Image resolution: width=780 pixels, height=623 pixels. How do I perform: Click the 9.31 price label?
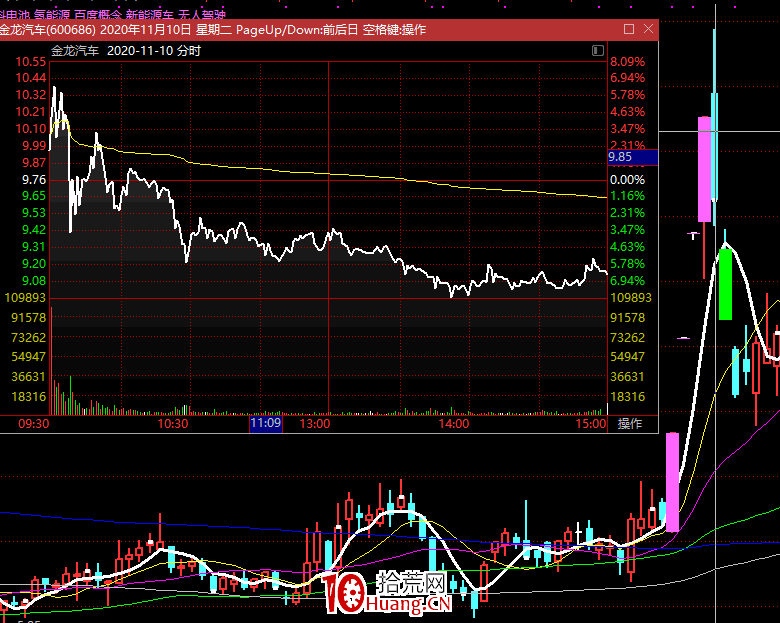34,247
